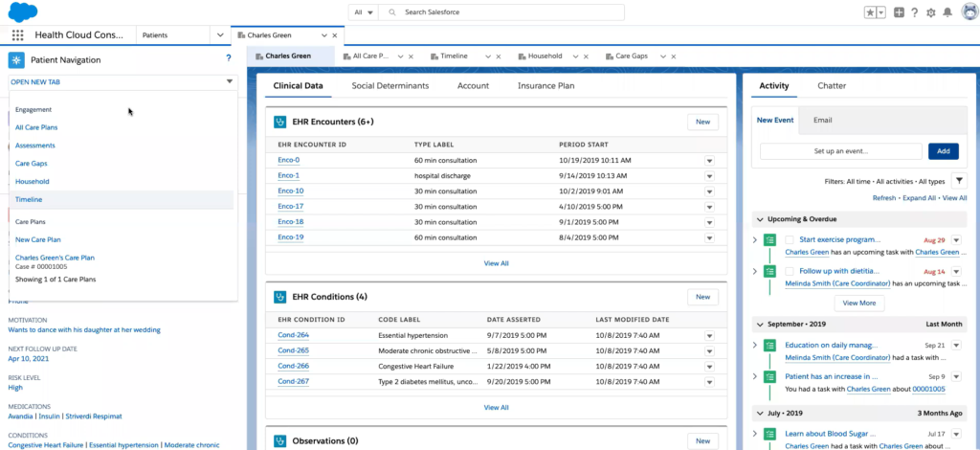This screenshot has height=450, width=980.
Task: Open the activity filter funnel icon
Action: 959,181
